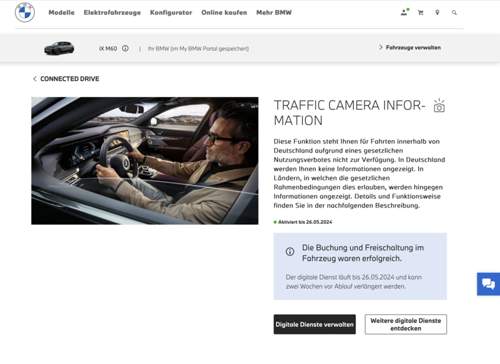Click the driver interior photo

145,161
